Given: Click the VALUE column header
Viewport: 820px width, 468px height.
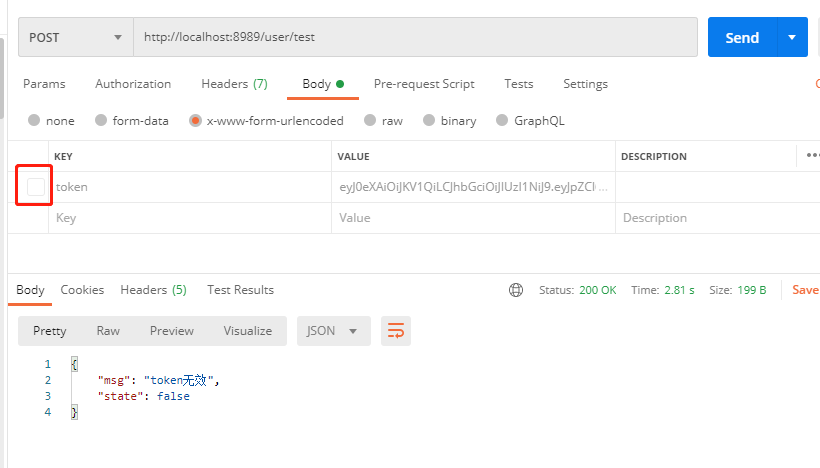Looking at the screenshot, I should (x=354, y=156).
